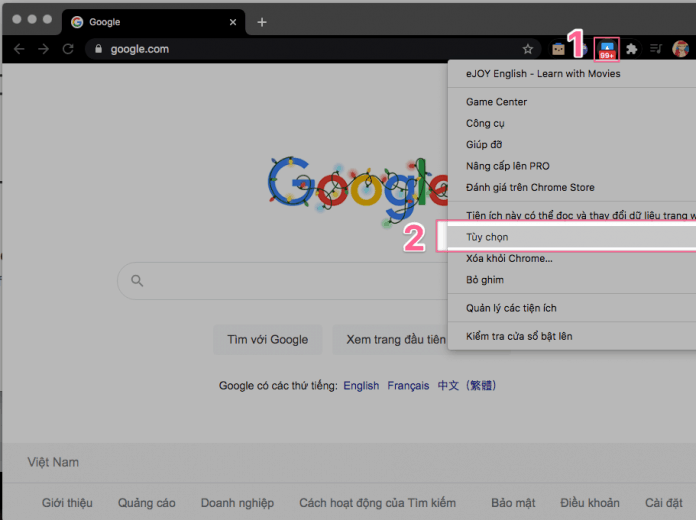
Task: Open the Chrome profile avatar
Action: point(680,49)
